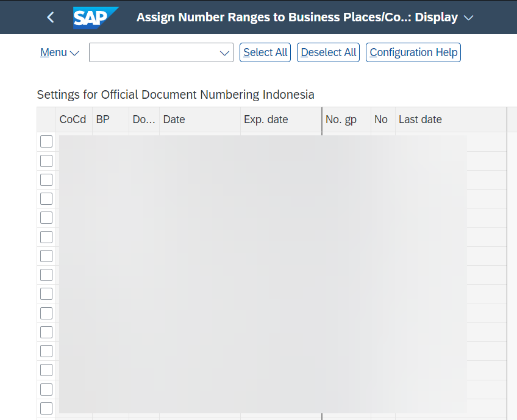Select the last visible row checkbox
Viewport: 517px width, 420px height.
(x=46, y=408)
